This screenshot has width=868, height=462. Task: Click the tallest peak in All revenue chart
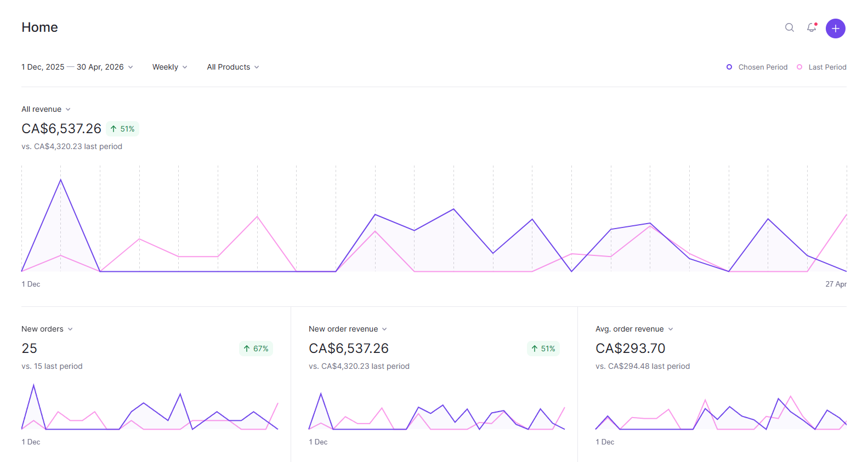click(x=61, y=180)
